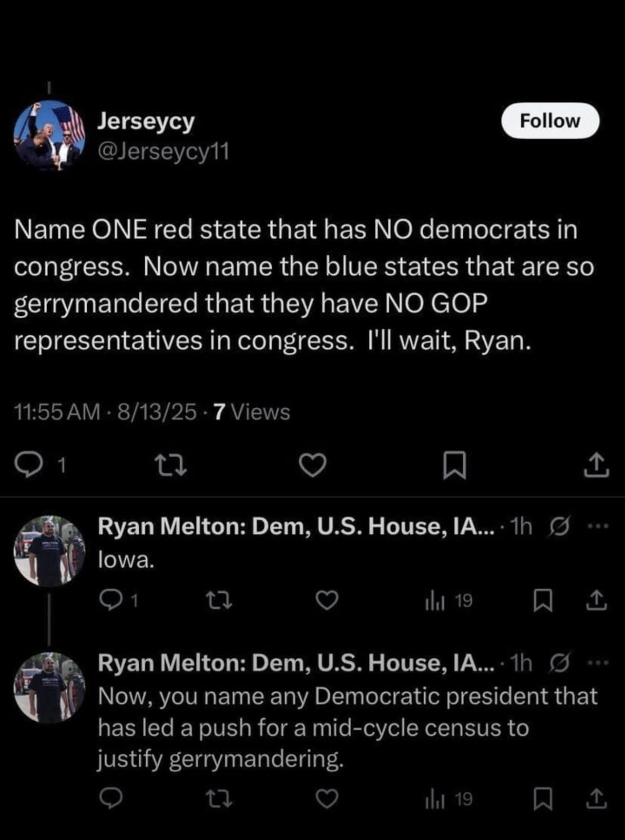Open Ryan Melton's name on second reply

pyautogui.click(x=295, y=663)
